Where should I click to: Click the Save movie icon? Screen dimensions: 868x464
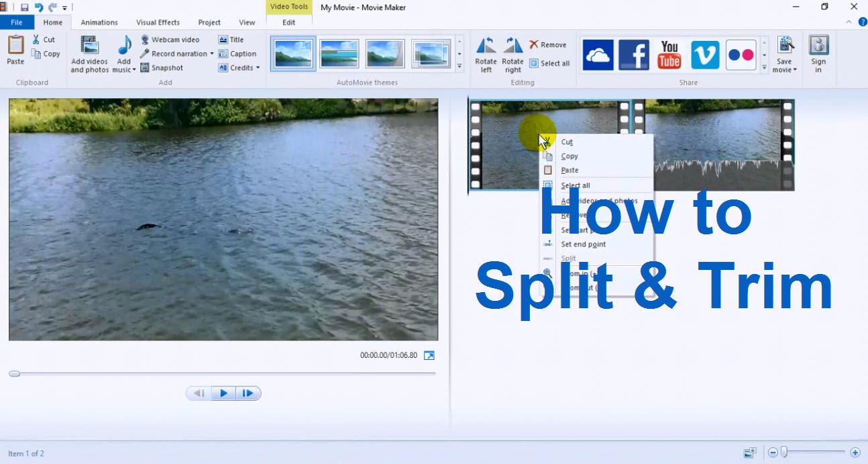click(x=785, y=46)
